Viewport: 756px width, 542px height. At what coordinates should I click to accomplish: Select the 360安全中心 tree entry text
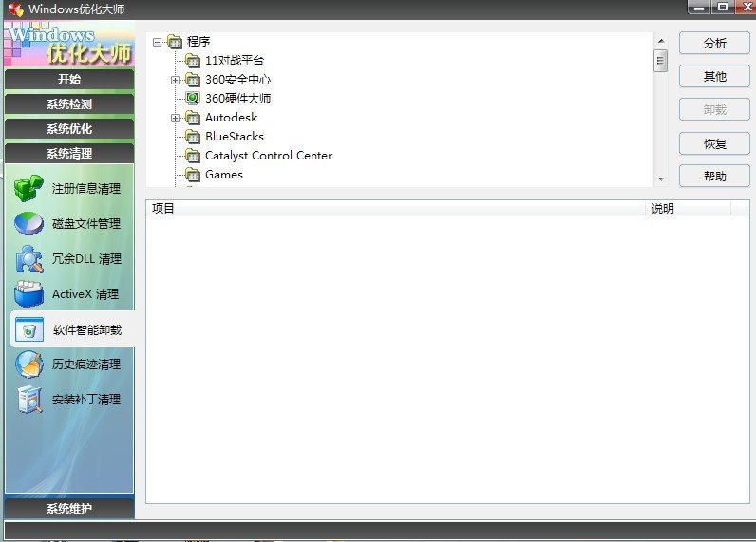click(x=237, y=80)
